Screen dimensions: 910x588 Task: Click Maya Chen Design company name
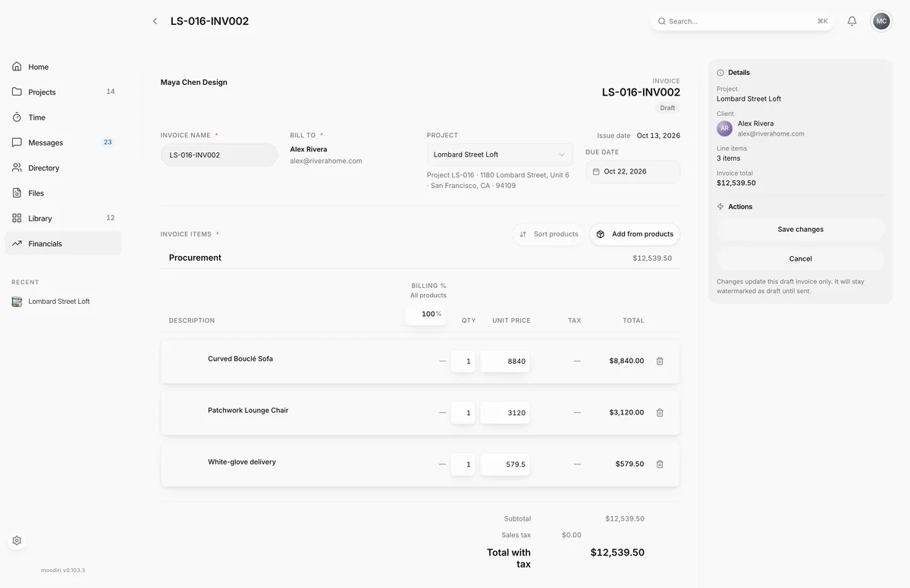click(194, 83)
